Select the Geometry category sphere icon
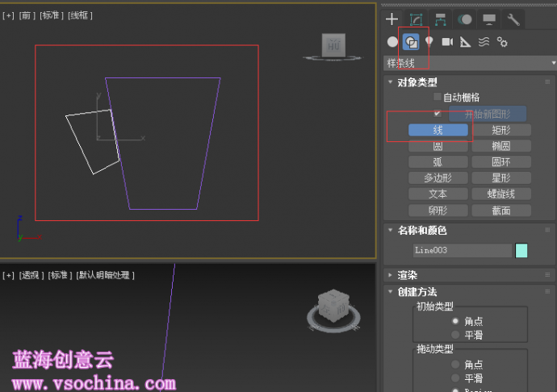 (x=392, y=42)
